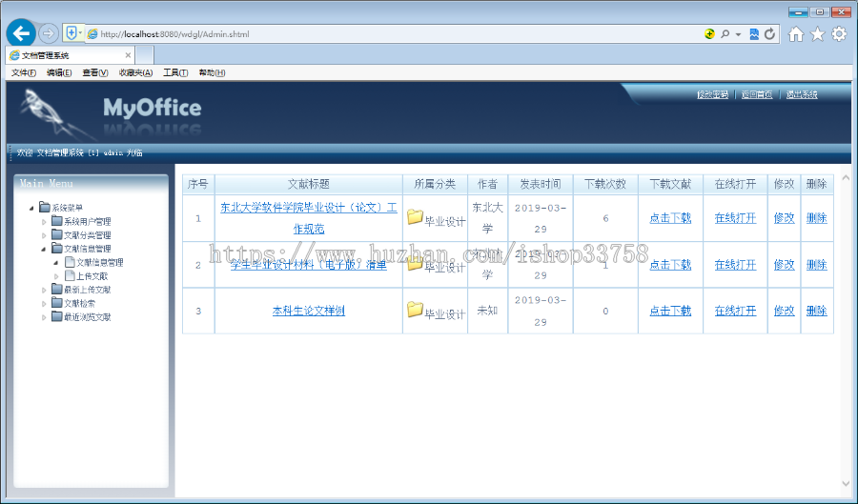Click the 文献分类管理 folder icon

click(x=57, y=234)
